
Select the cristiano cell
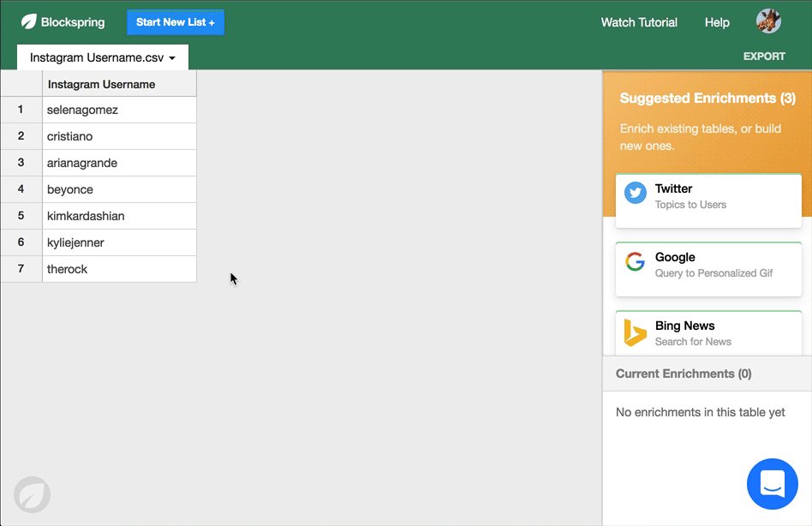pos(119,136)
